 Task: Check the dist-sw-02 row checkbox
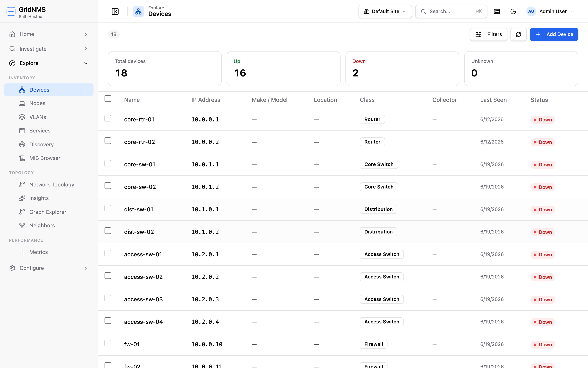108,231
